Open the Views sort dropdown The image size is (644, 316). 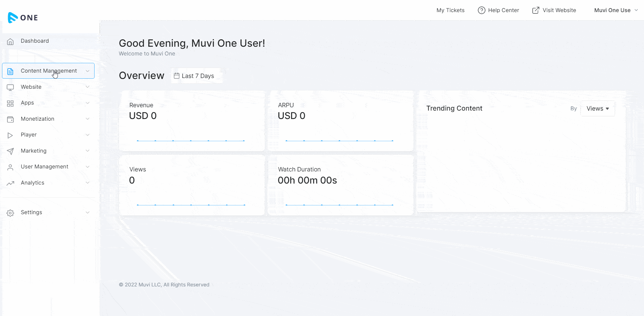(598, 109)
